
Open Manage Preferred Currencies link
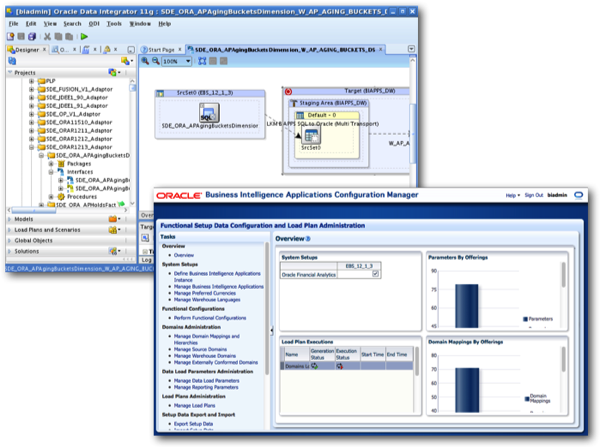coord(205,293)
